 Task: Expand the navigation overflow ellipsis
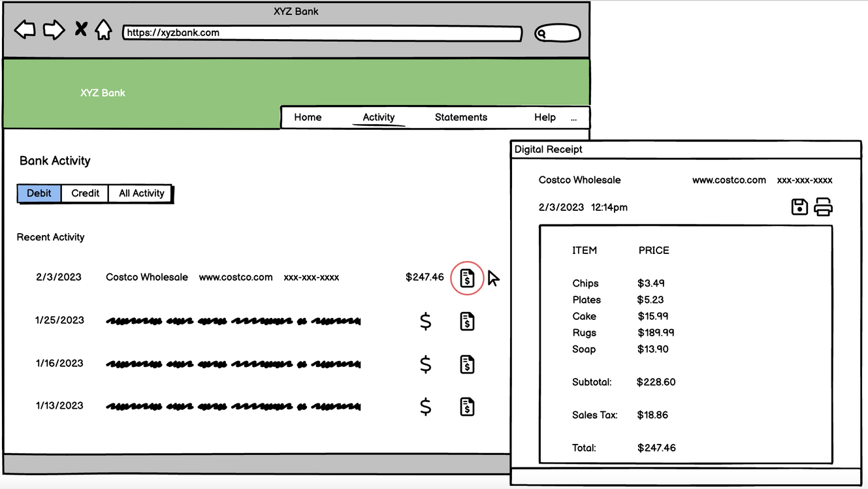coord(573,118)
